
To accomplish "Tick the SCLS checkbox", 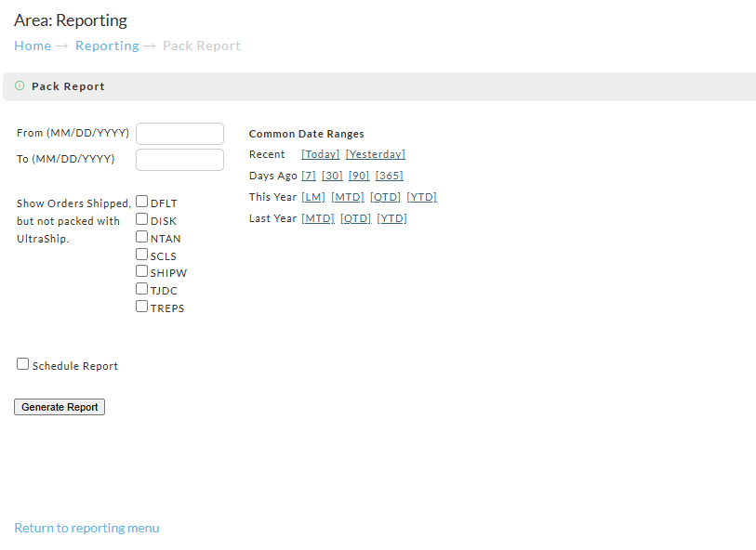I will pyautogui.click(x=141, y=255).
